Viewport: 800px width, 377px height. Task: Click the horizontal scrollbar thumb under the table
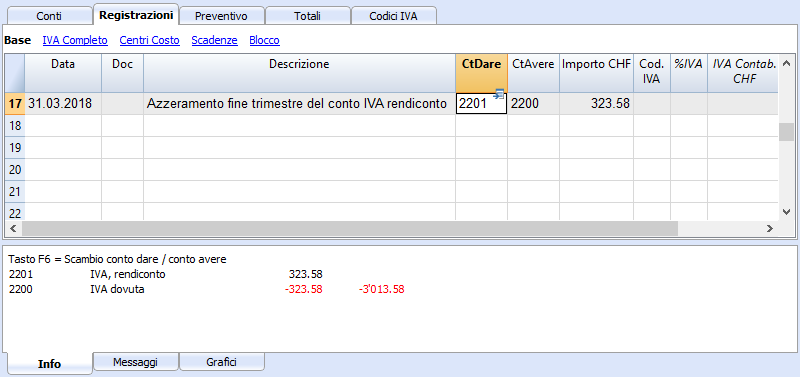[x=350, y=229]
